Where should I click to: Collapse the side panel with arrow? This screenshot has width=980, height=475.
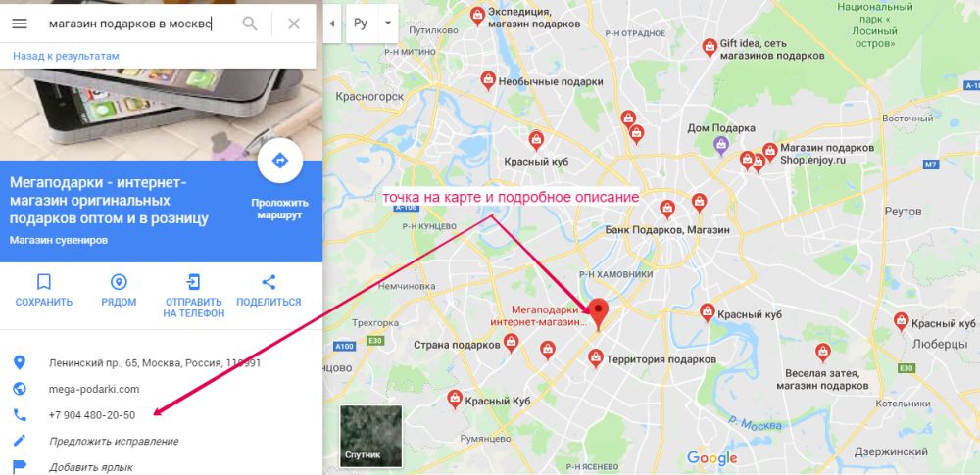[332, 24]
